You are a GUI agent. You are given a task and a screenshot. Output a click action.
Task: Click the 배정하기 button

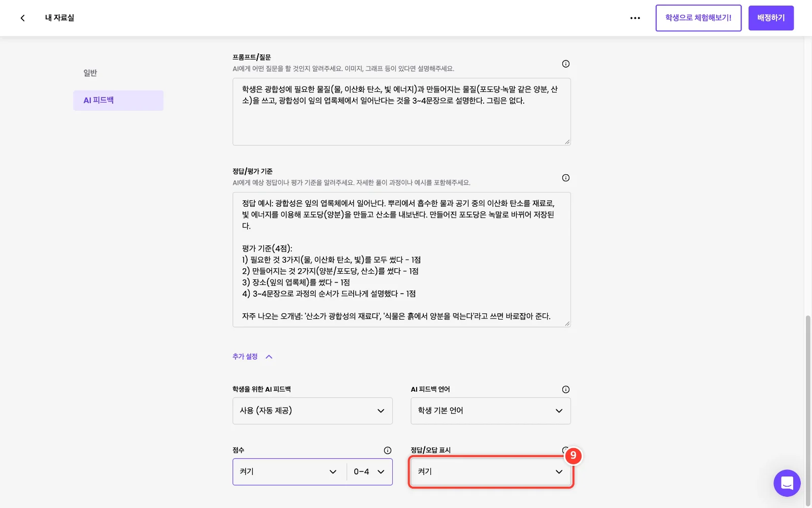coord(771,18)
